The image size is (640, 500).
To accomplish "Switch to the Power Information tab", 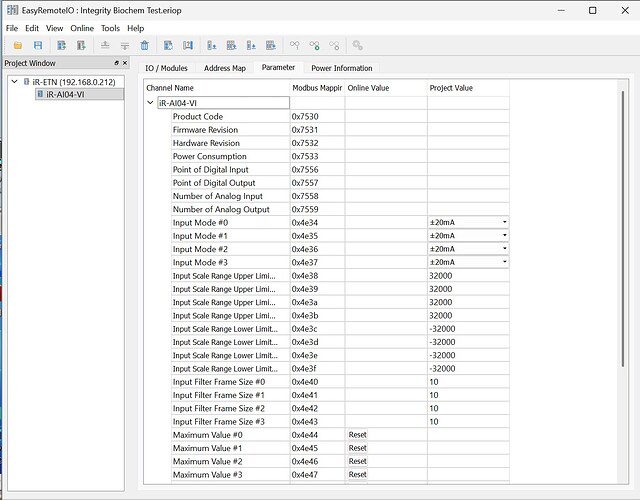I will (341, 68).
